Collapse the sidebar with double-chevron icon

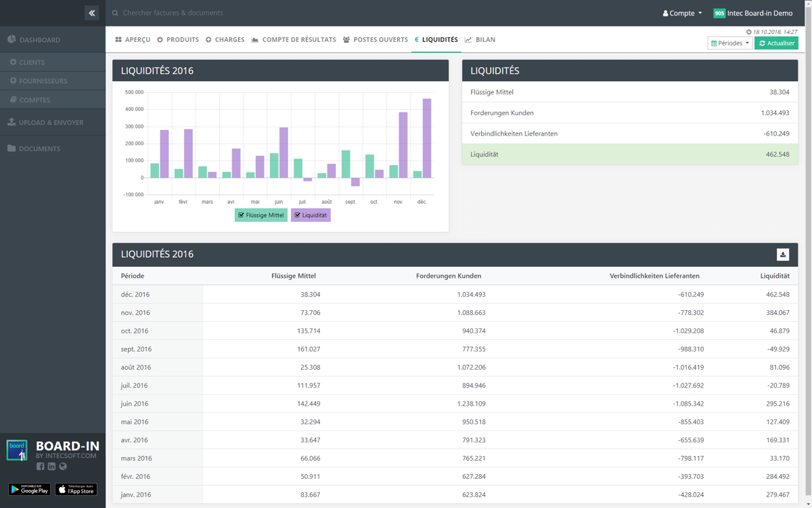click(x=92, y=13)
